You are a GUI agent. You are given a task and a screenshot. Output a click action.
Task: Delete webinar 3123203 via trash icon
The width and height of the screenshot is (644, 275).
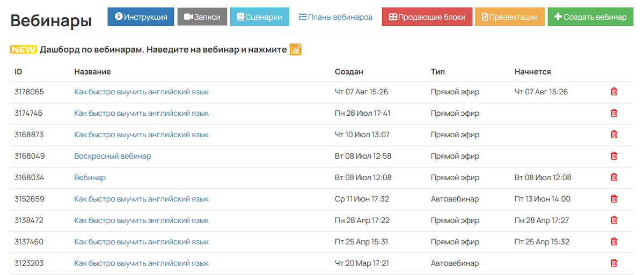click(614, 263)
